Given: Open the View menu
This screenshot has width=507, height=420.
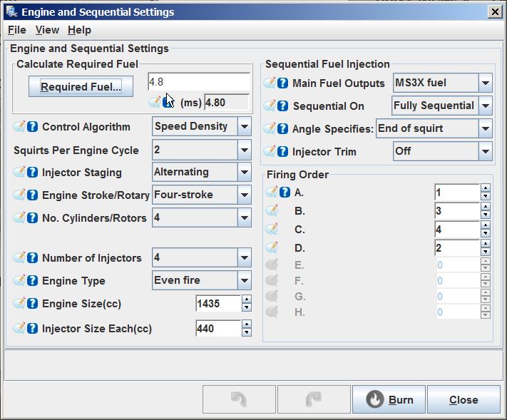Looking at the screenshot, I should point(47,30).
